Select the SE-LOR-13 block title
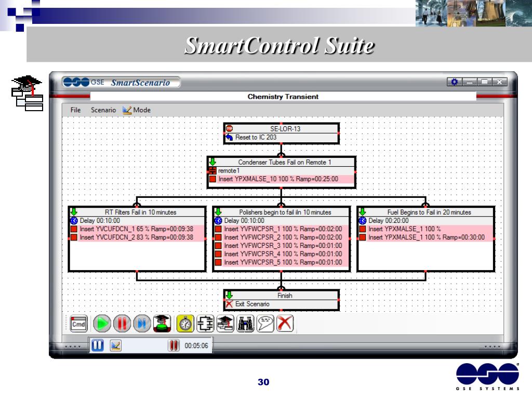 [x=285, y=129]
